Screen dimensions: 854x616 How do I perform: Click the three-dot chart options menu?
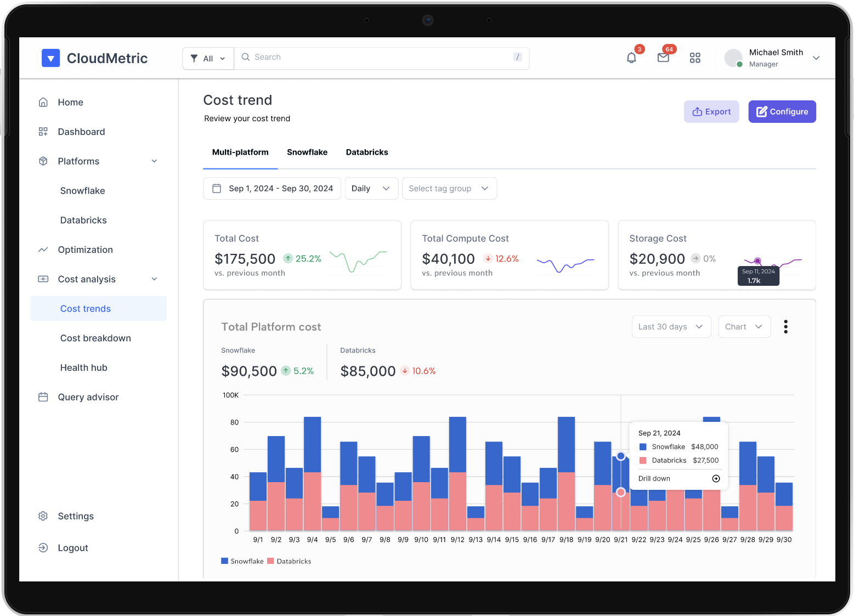pos(785,327)
